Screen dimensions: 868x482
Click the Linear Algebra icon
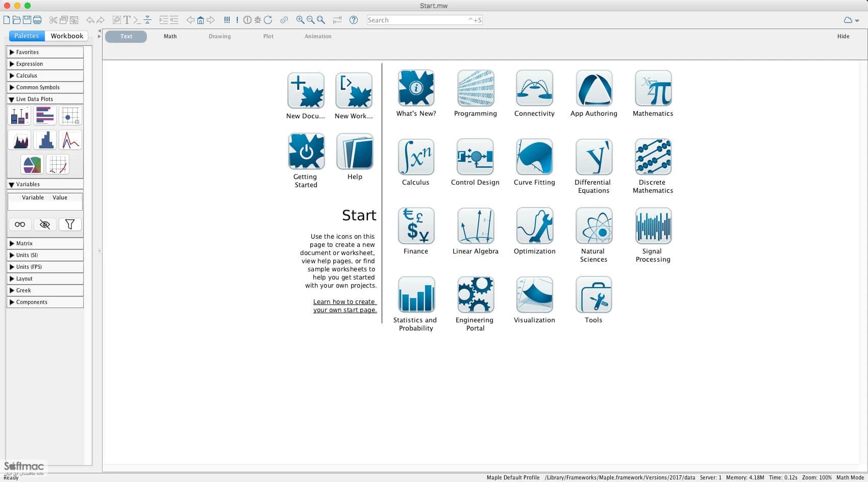475,226
